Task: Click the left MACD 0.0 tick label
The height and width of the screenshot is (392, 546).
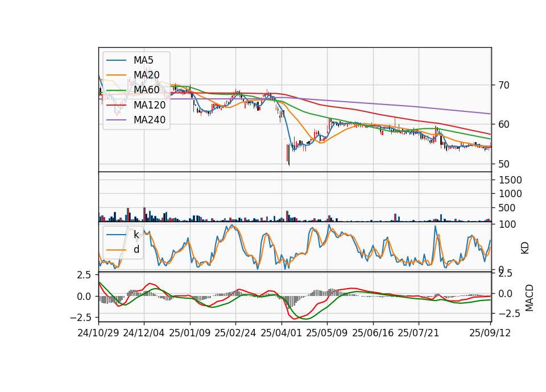Action: click(x=84, y=297)
